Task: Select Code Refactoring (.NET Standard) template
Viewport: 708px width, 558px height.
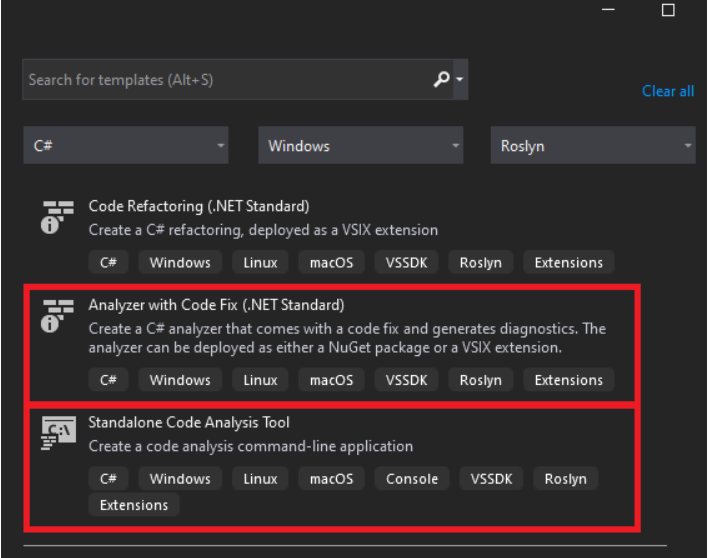Action: coord(199,206)
